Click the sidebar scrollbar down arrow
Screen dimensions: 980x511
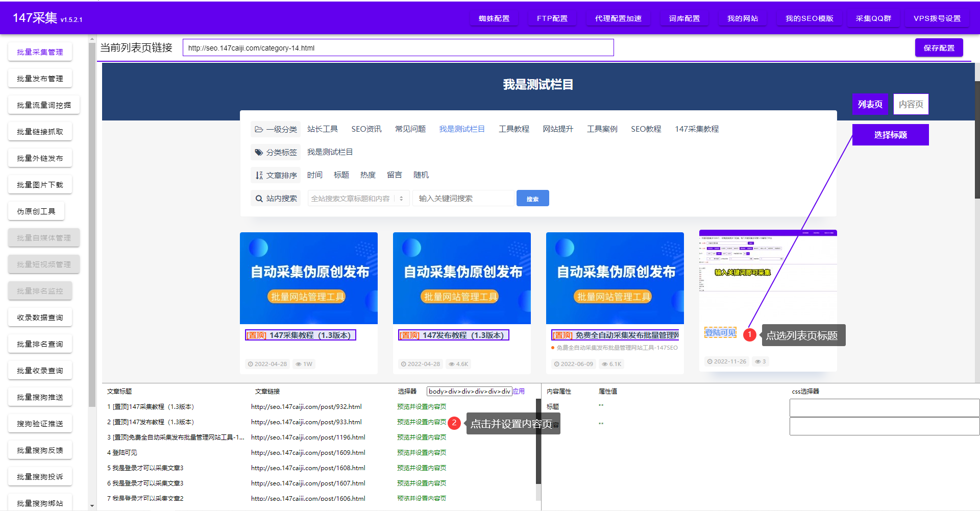coord(92,506)
